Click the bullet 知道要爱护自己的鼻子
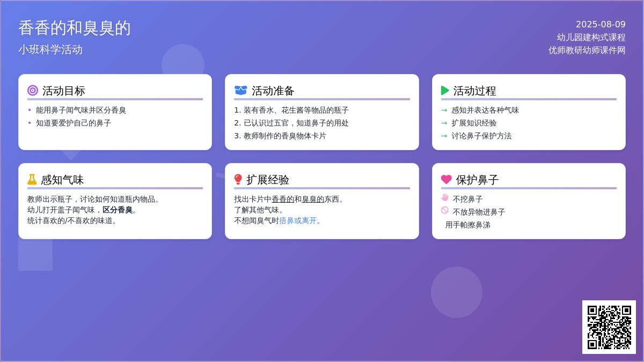The height and width of the screenshot is (362, 644). pyautogui.click(x=74, y=123)
